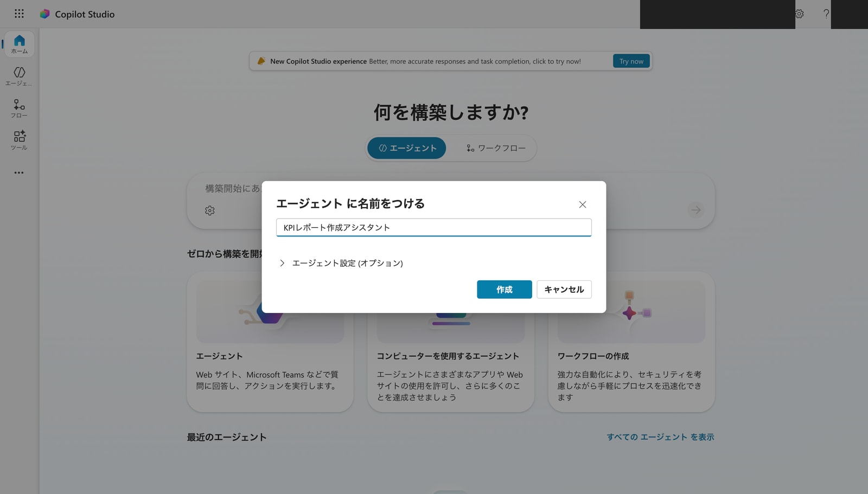Open the ワークフローの作成 card

[x=631, y=342]
